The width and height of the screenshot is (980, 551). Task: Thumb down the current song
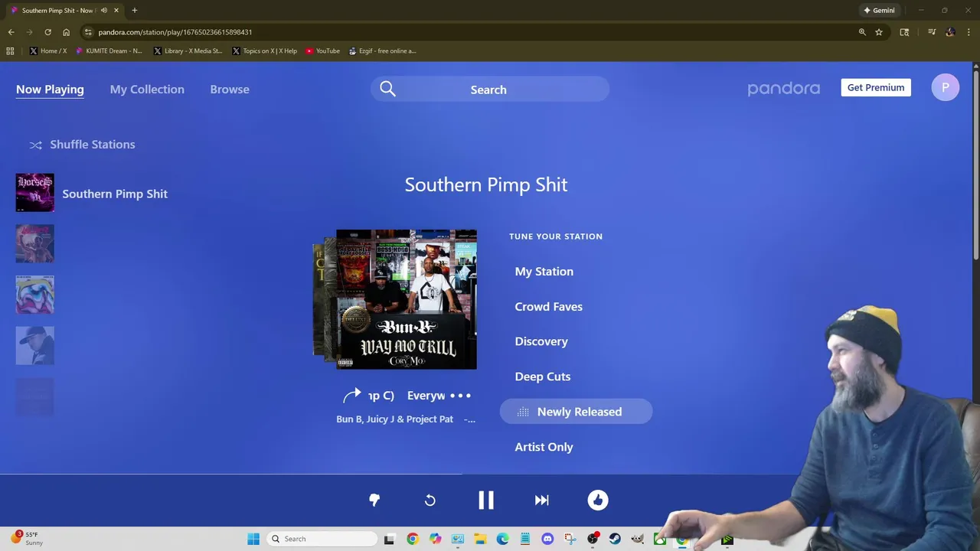pyautogui.click(x=374, y=500)
